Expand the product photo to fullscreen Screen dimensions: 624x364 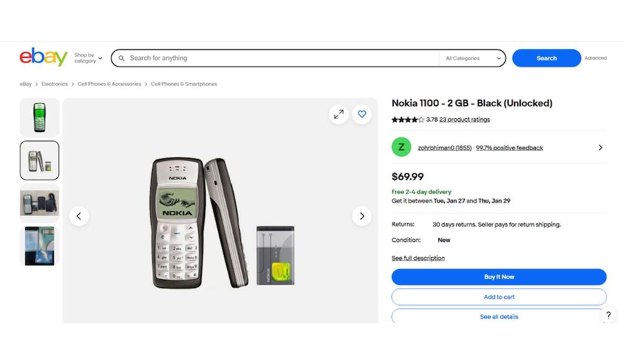[x=338, y=114]
